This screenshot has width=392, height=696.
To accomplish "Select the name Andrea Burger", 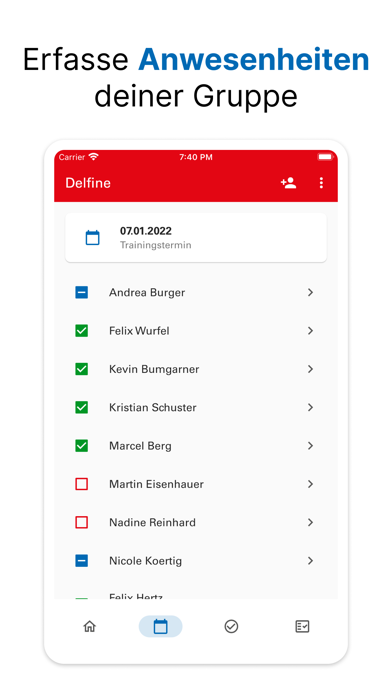I will (x=147, y=293).
